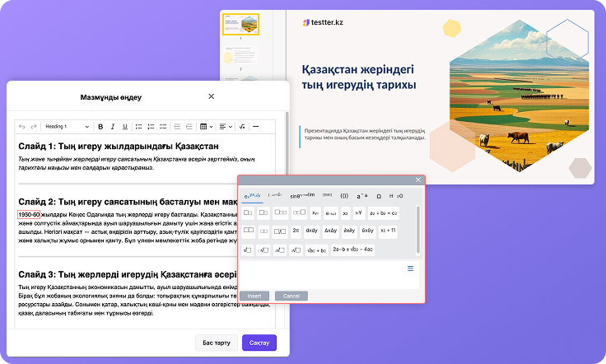The width and height of the screenshot is (606, 364).
Task: Insert a bulleted list
Action: (x=138, y=127)
